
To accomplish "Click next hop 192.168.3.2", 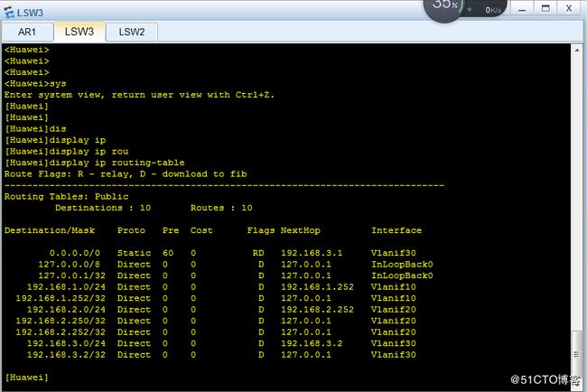I will (312, 343).
